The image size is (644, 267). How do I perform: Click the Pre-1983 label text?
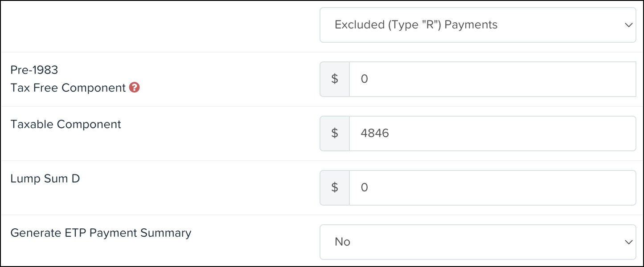point(34,70)
